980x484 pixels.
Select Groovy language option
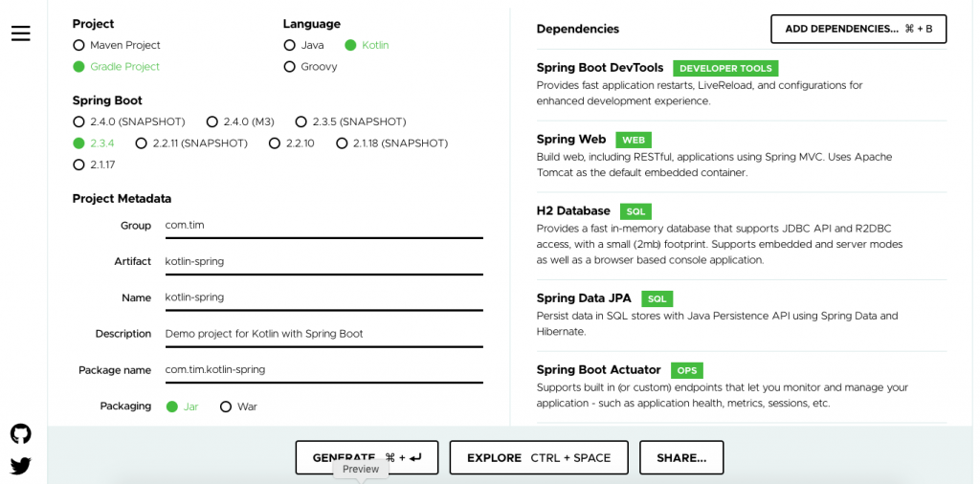289,67
